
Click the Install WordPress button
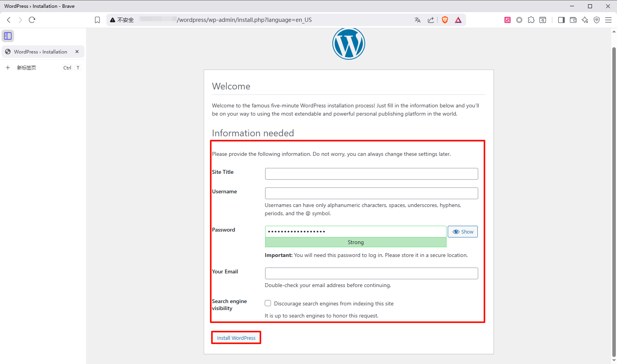[236, 338]
